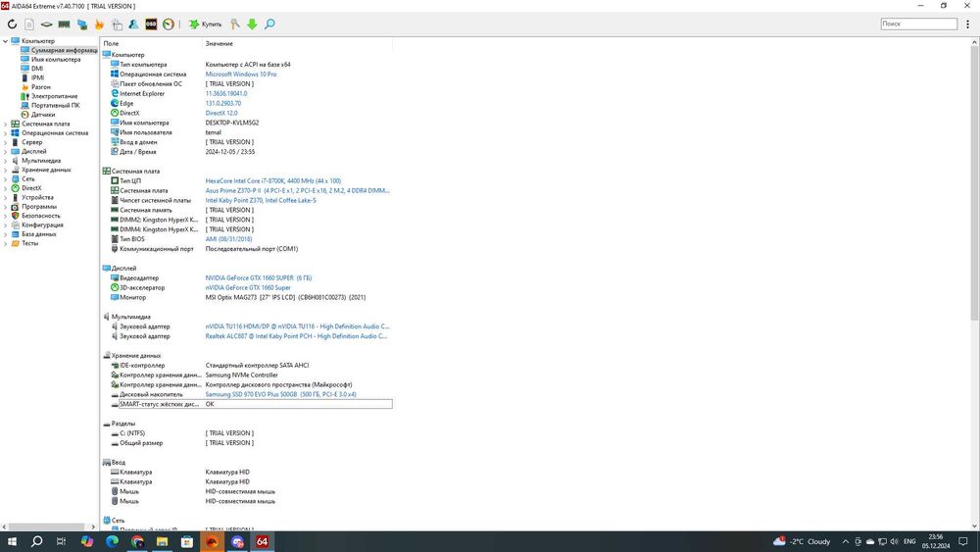Screen dimensions: 980x552
Task: Open the DirectX 12.0 link
Action: coord(221,113)
